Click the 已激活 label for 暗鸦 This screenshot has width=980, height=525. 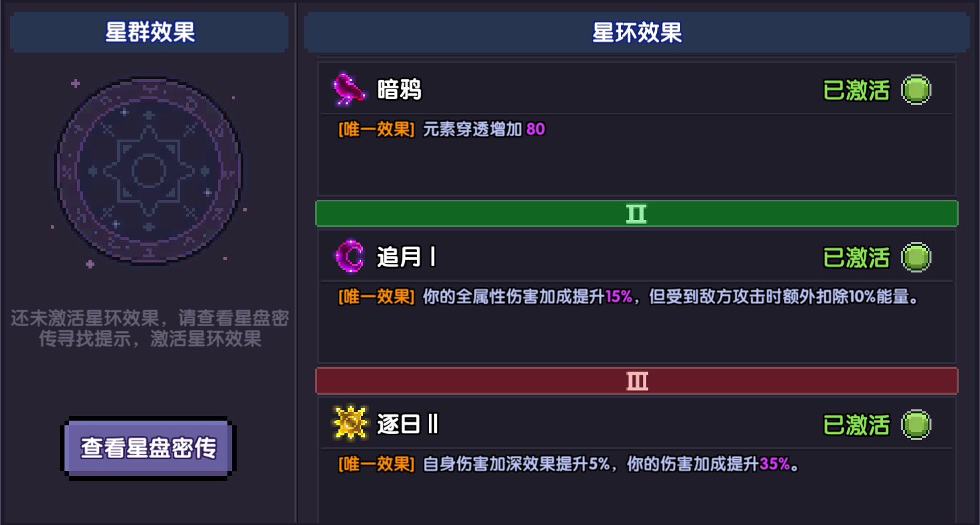pos(856,90)
